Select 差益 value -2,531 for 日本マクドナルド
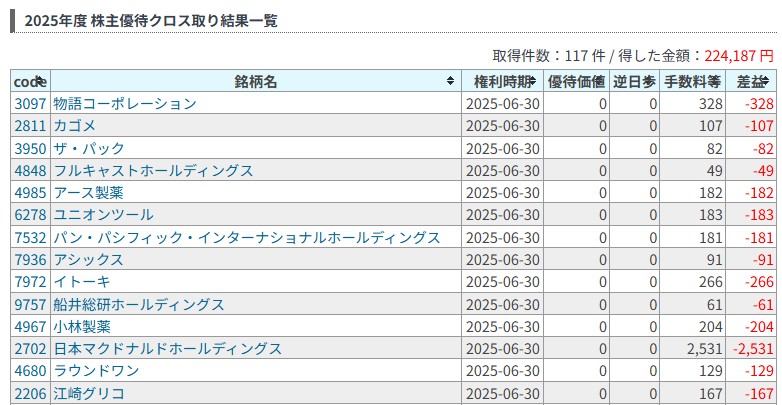The image size is (782, 405). pos(753,349)
